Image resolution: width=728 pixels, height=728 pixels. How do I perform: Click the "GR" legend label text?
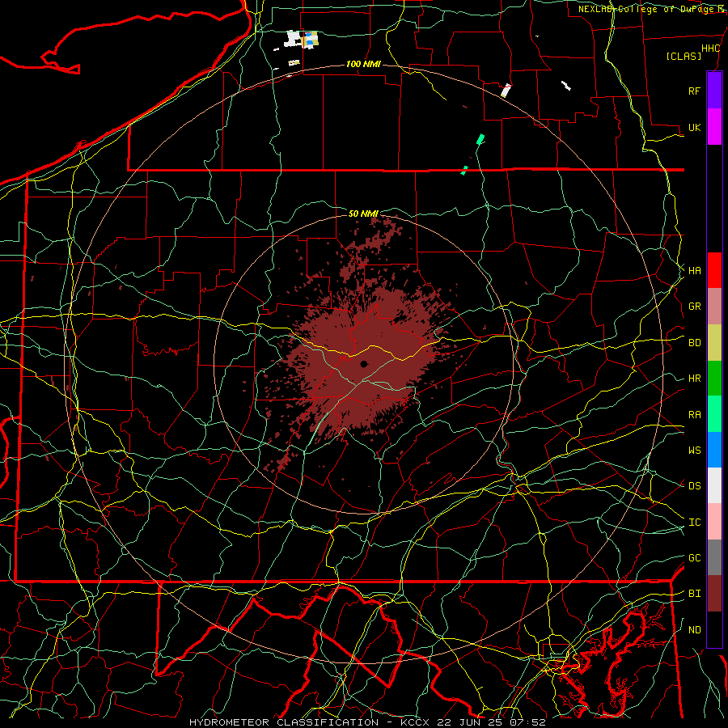tap(694, 307)
